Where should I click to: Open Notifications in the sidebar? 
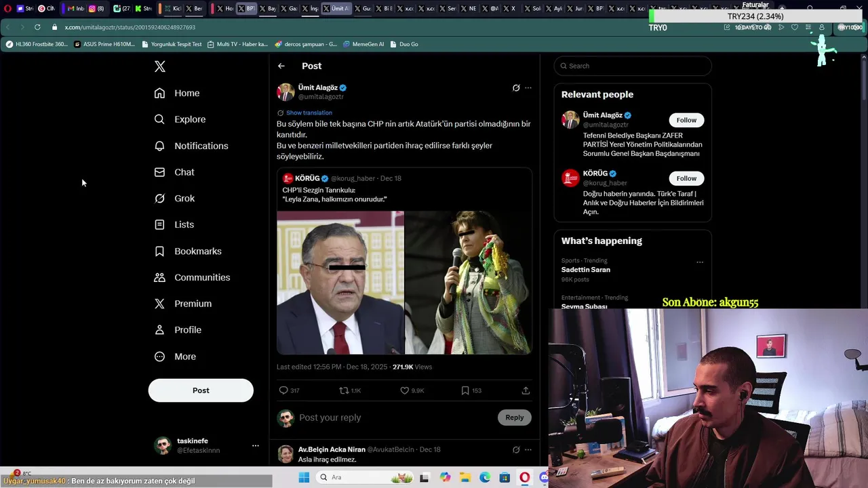point(191,146)
